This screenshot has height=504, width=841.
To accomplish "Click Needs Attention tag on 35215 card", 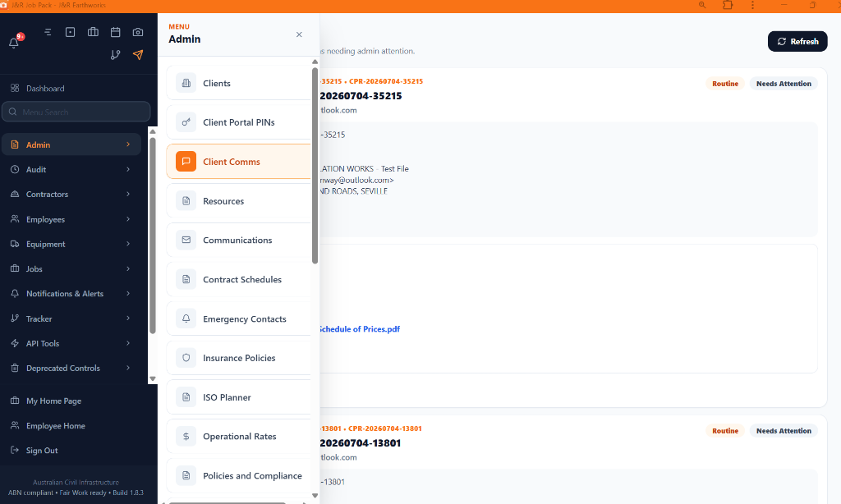I will (x=784, y=84).
